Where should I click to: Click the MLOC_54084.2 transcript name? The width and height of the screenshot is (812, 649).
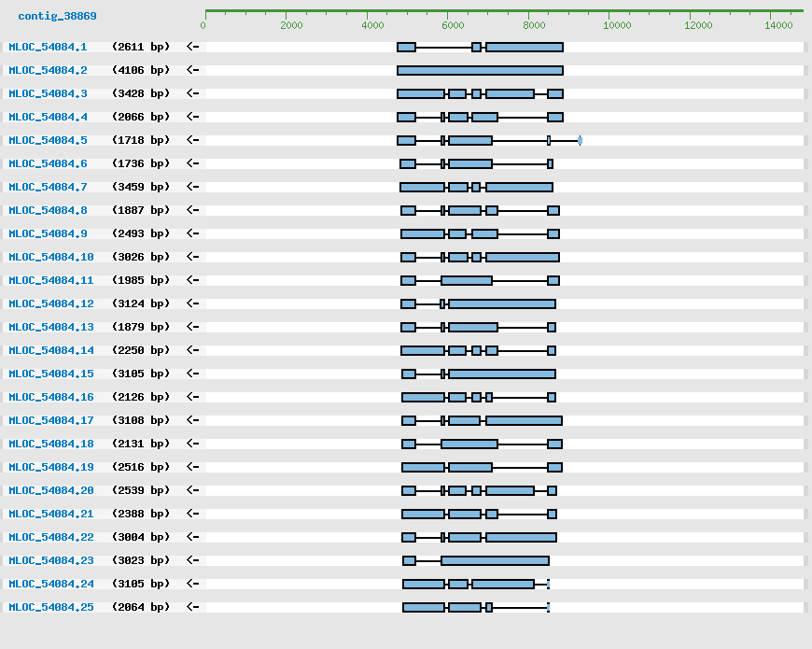pos(48,70)
